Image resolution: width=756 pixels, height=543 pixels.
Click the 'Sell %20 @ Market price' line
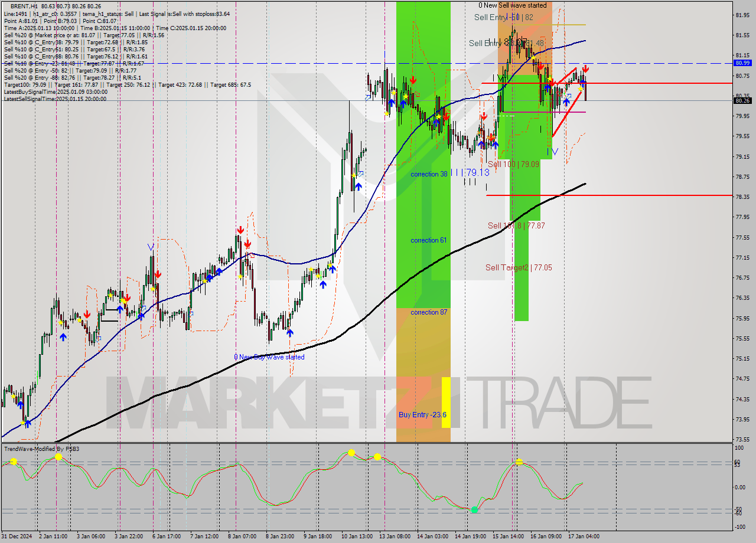coord(84,35)
